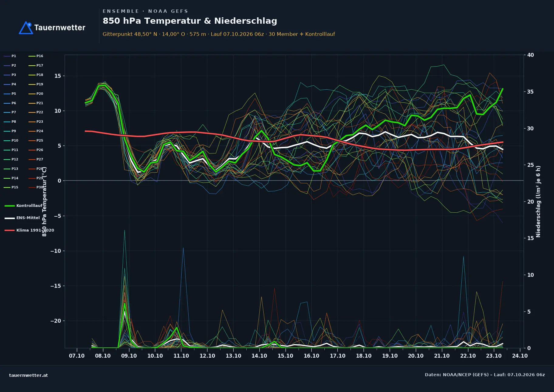The image size is (554, 392).
Task: Click the green Kontrolllauf legend line swatch
Action: pyautogui.click(x=10, y=206)
